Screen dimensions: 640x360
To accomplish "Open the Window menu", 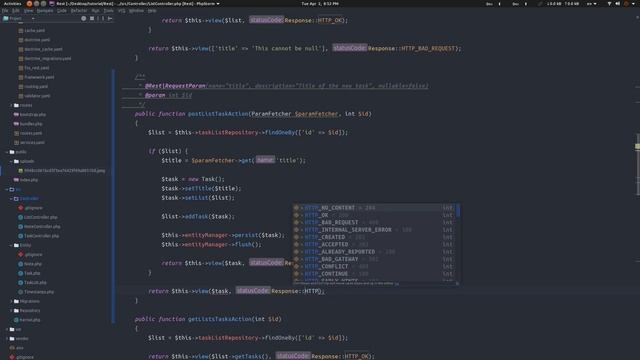I will coord(136,11).
